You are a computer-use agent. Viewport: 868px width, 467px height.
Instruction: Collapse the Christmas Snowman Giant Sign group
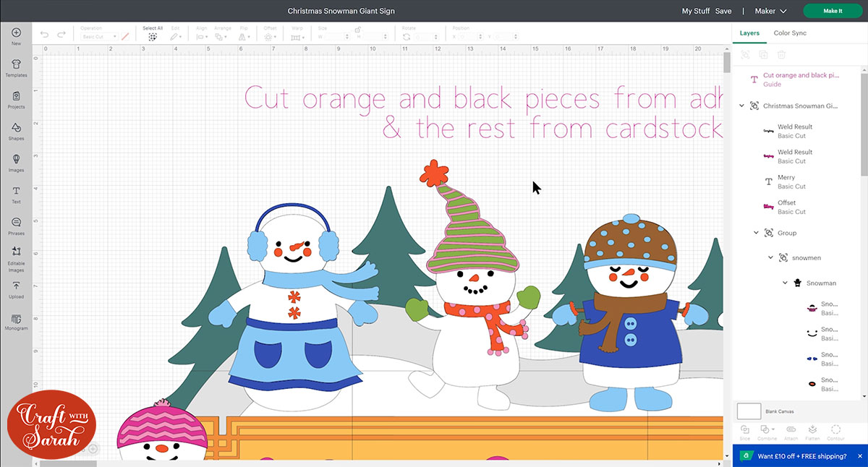tap(741, 106)
